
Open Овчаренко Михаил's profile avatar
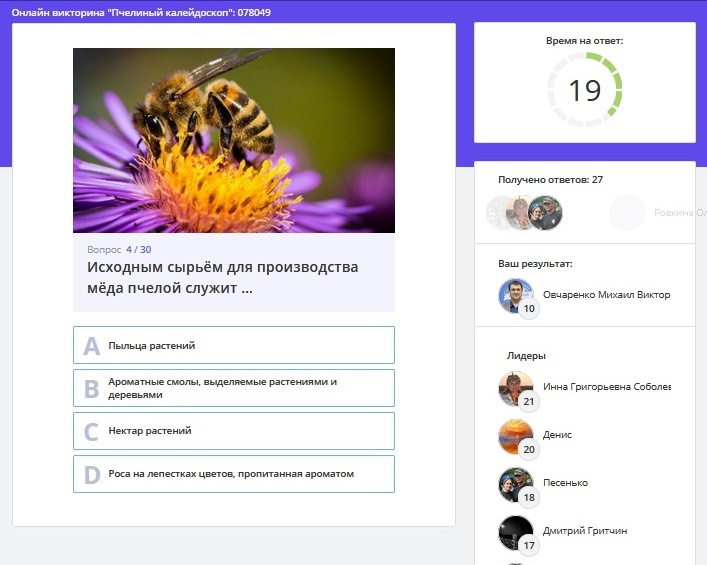pyautogui.click(x=515, y=294)
